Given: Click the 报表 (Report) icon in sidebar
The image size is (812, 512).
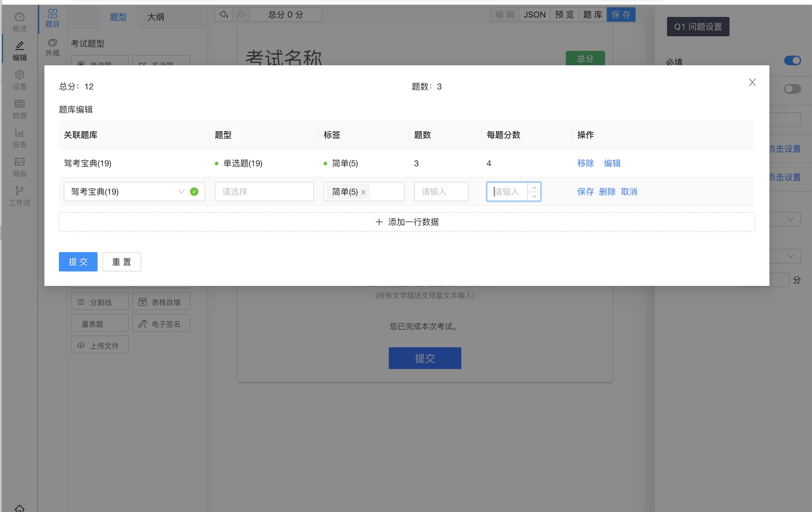Looking at the screenshot, I should point(19,137).
